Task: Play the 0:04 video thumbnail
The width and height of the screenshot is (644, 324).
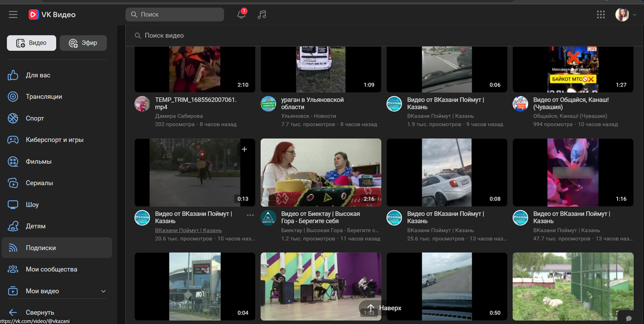Action: tap(195, 286)
